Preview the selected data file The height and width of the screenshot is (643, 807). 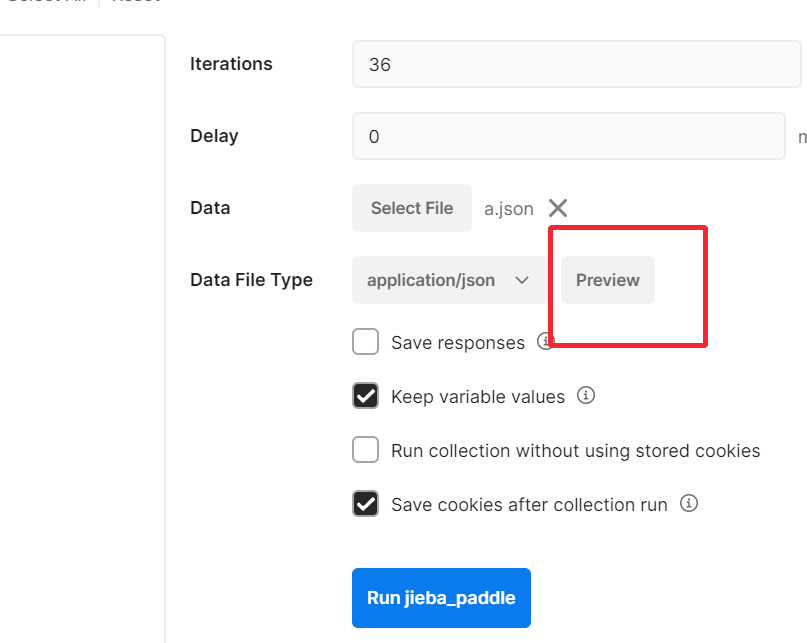pos(608,280)
